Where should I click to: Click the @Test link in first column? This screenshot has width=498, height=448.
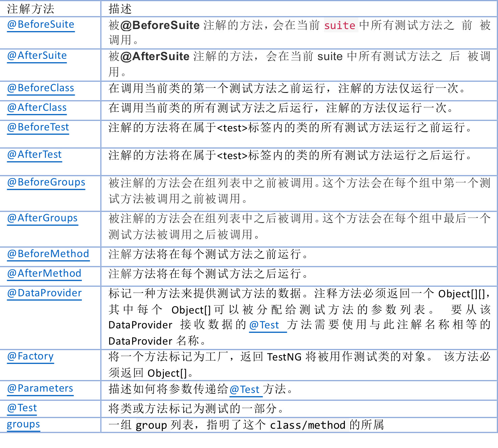[22, 408]
